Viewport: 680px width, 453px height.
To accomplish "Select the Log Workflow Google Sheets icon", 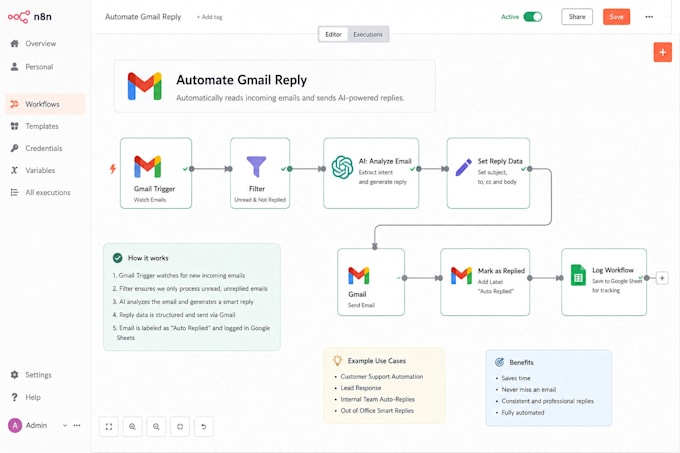I will pyautogui.click(x=578, y=275).
